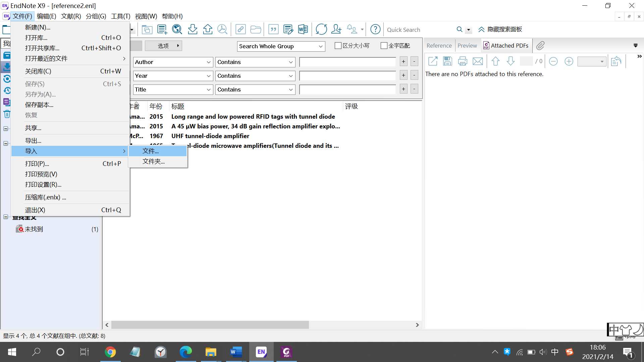Click the horizontal scrollbar of reference list
Screen dimensions: 644x362
(x=210, y=325)
